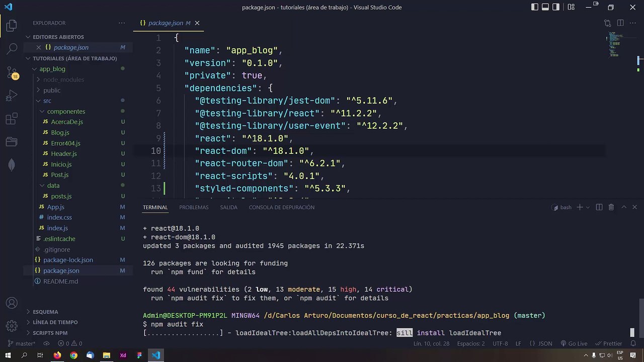Toggle the primary sidebar layout button
Image resolution: width=644 pixels, height=362 pixels.
535,7
